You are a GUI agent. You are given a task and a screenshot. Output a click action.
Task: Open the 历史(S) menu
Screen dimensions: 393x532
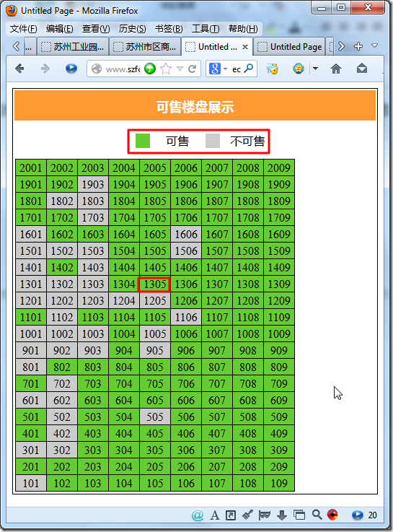tap(133, 29)
